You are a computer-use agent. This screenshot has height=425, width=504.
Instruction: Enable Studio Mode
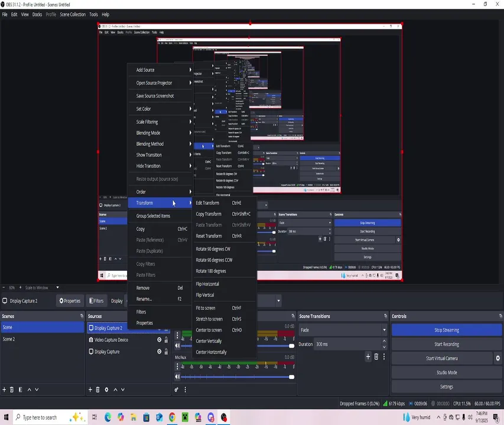tap(447, 372)
